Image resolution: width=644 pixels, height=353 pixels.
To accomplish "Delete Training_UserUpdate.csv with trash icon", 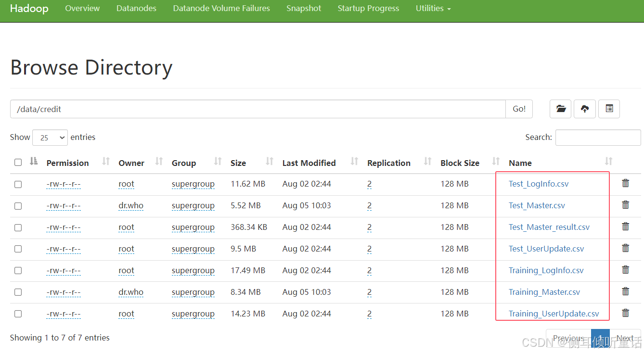I will [626, 313].
